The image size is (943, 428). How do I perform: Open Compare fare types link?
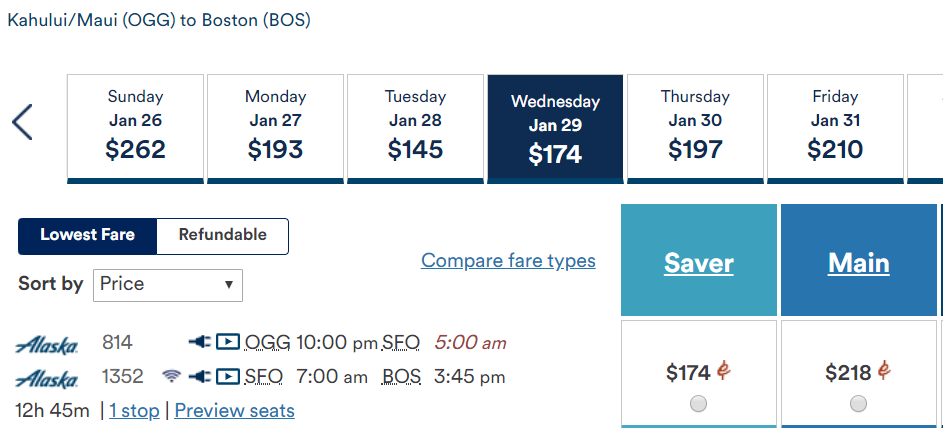(x=508, y=261)
